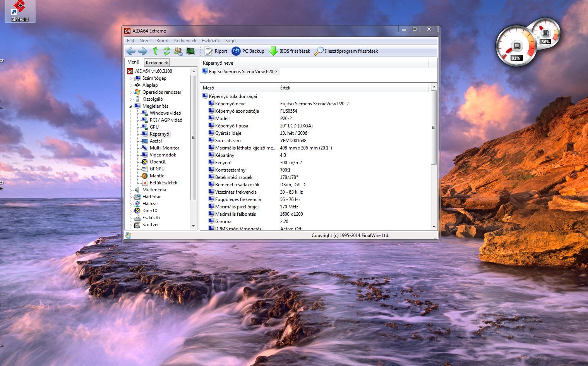Switch to the Kedvencek tab
The height and width of the screenshot is (366, 588).
[157, 62]
